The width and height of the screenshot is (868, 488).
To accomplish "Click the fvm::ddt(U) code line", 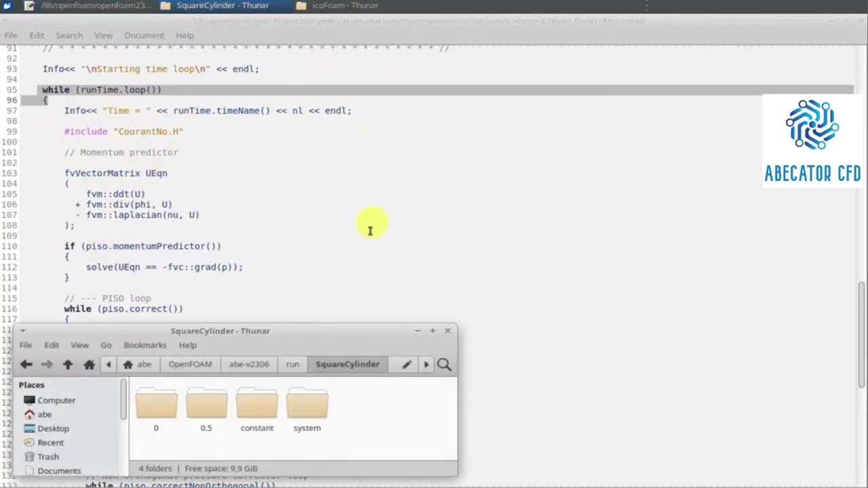I will 115,194.
